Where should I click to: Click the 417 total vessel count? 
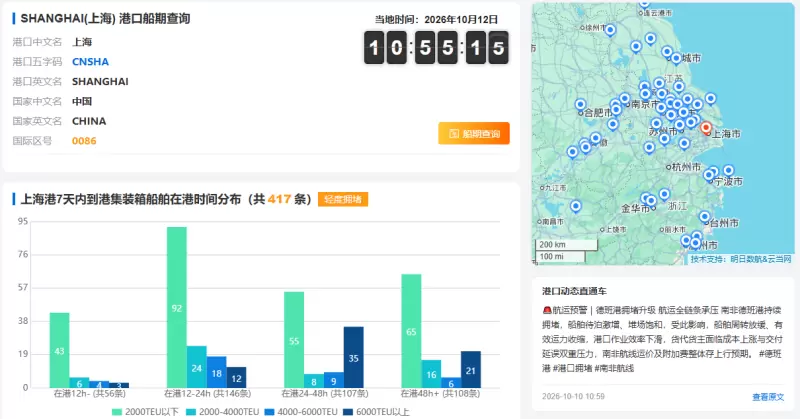tap(279, 199)
